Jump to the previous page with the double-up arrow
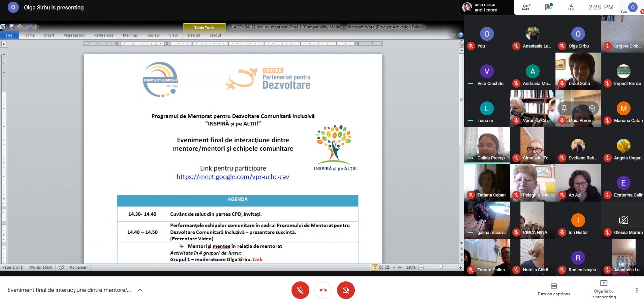Image resolution: width=644 pixels, height=302 pixels. tap(462, 249)
